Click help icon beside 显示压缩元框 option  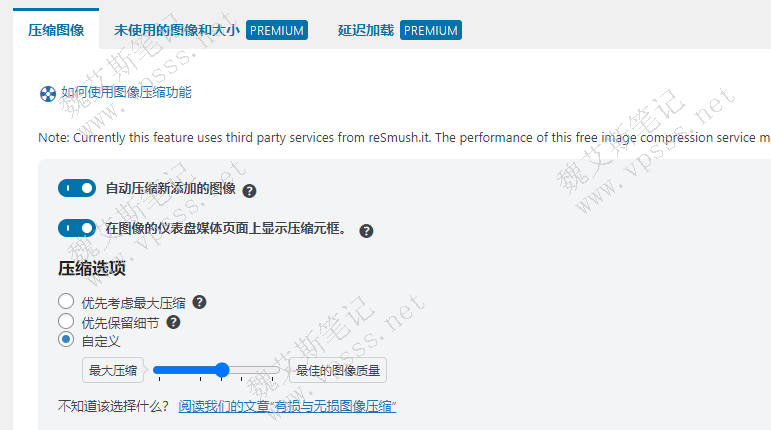pos(366,231)
